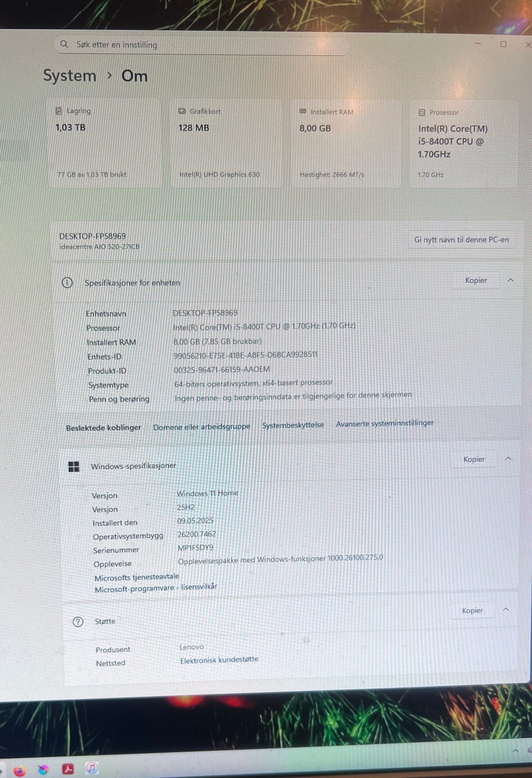
Task: Copy Støtte details with Kopier
Action: click(x=472, y=611)
